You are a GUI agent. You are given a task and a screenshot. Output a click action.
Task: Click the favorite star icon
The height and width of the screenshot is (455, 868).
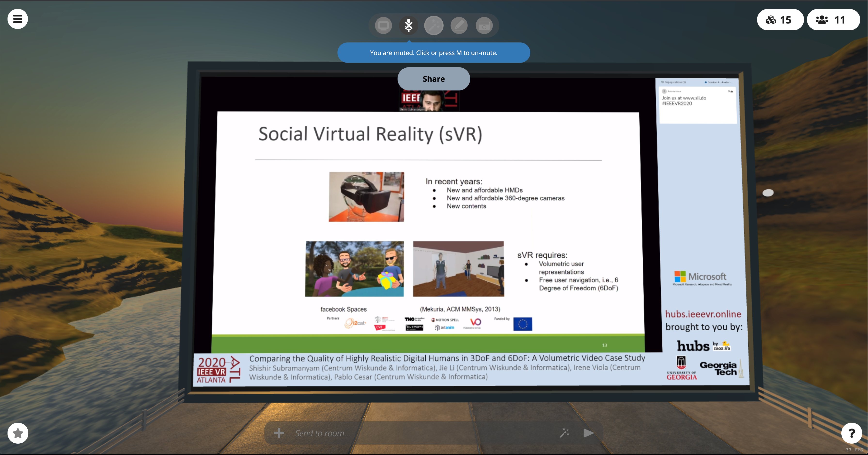[18, 433]
